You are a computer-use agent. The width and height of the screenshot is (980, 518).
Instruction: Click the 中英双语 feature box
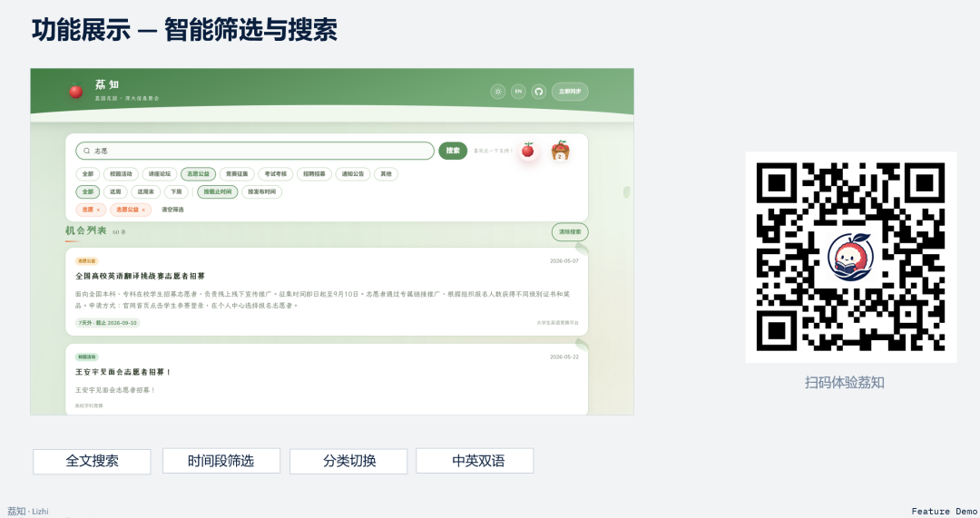[x=475, y=461]
